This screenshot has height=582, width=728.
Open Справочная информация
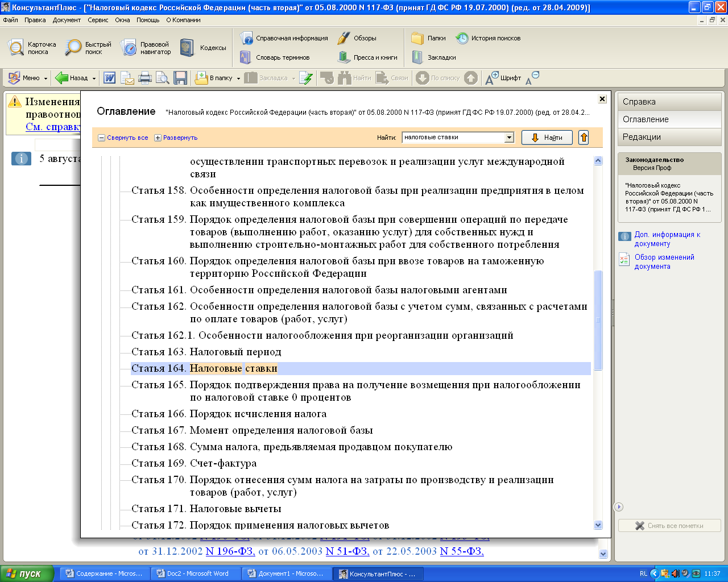pyautogui.click(x=284, y=38)
